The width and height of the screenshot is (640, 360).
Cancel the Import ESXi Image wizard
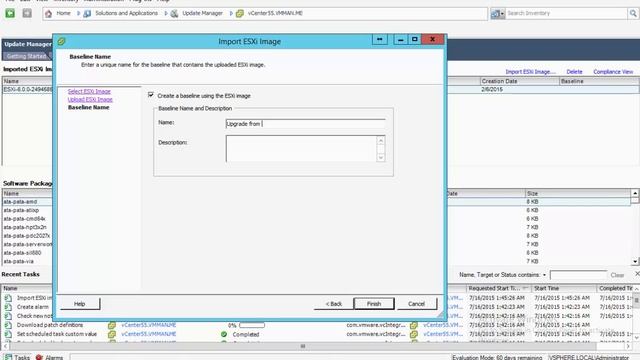[416, 304]
